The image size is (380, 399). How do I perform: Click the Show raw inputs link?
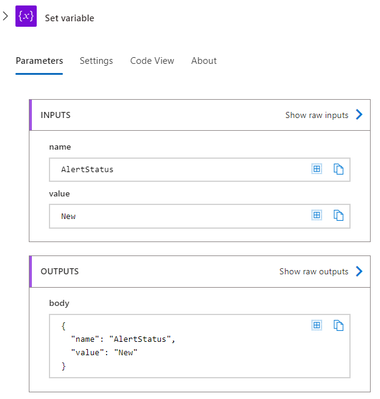click(317, 115)
